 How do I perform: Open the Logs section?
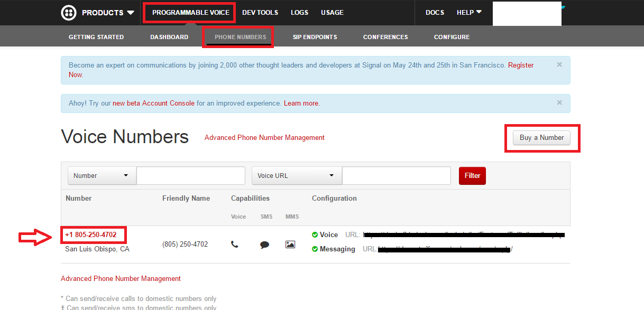tap(299, 13)
